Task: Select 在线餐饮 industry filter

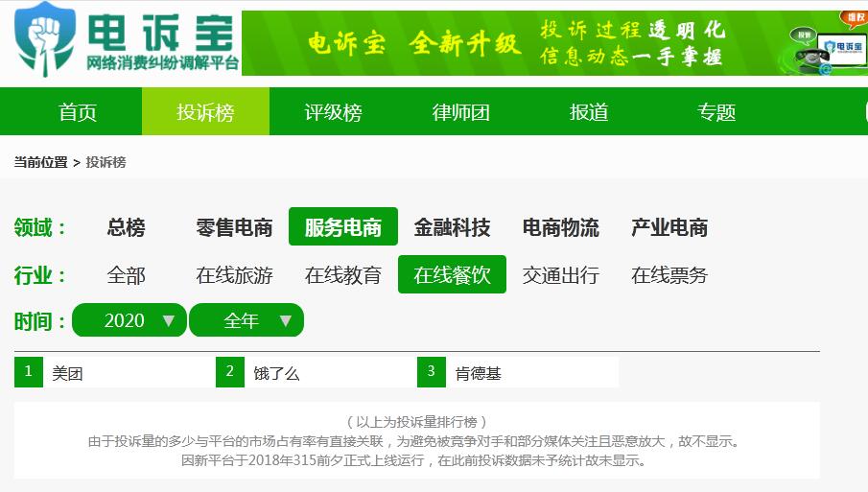Action: click(x=453, y=274)
